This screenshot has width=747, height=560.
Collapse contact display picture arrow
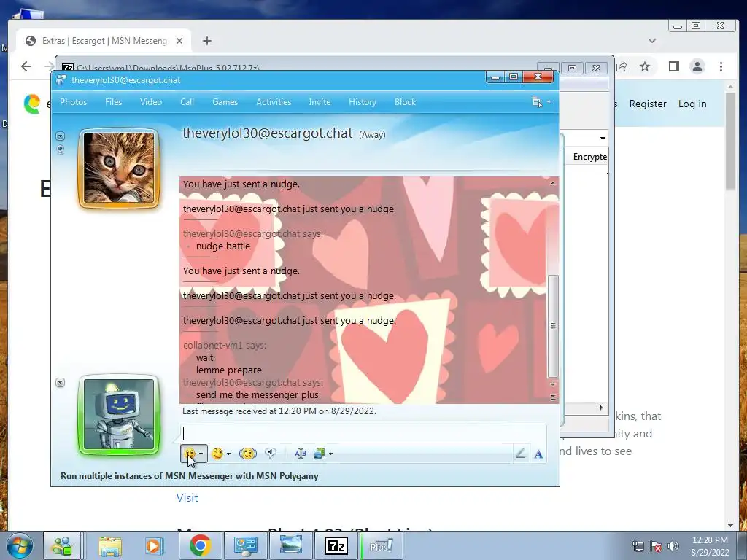coord(60,136)
